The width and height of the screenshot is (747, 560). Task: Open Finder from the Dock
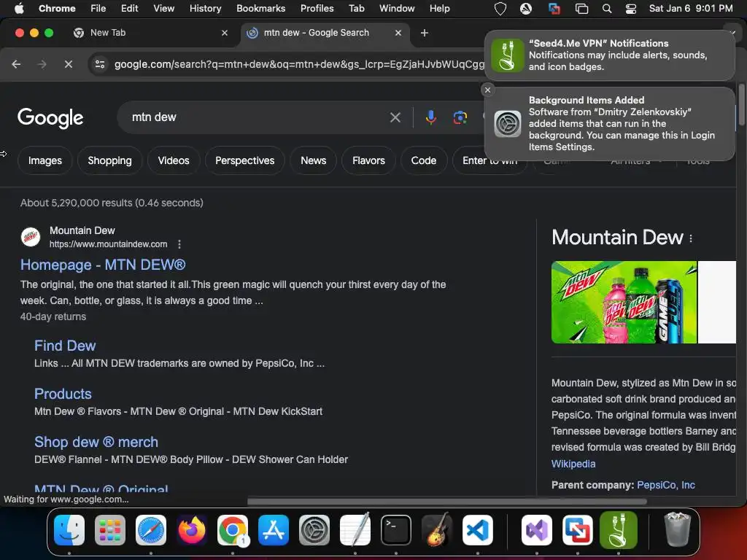69,530
